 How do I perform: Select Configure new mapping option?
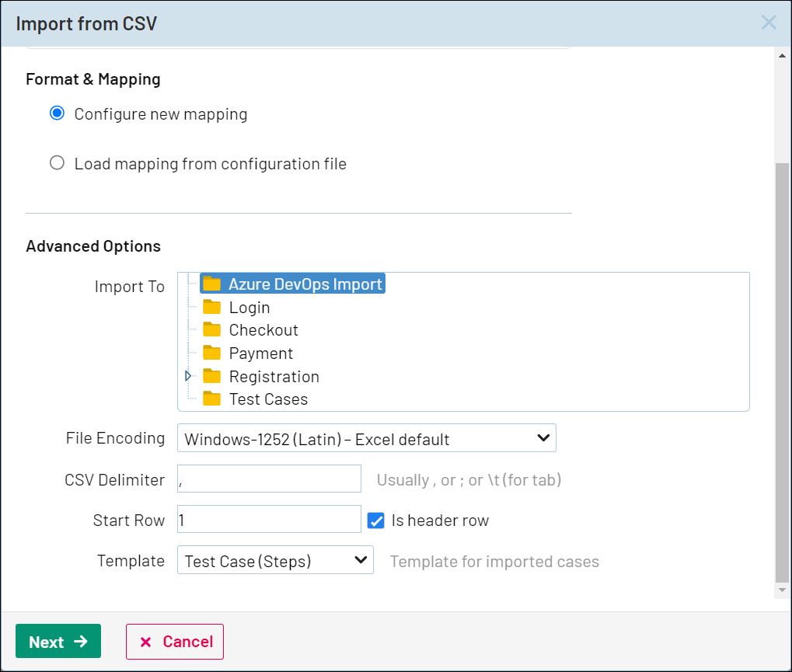(x=57, y=113)
